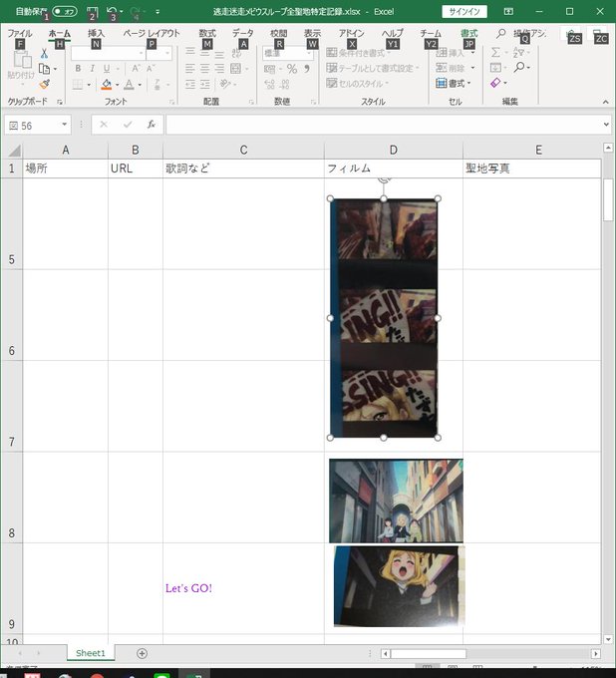Image resolution: width=616 pixels, height=678 pixels.
Task: Collapse the ribbon with the chevron
Action: [606, 102]
